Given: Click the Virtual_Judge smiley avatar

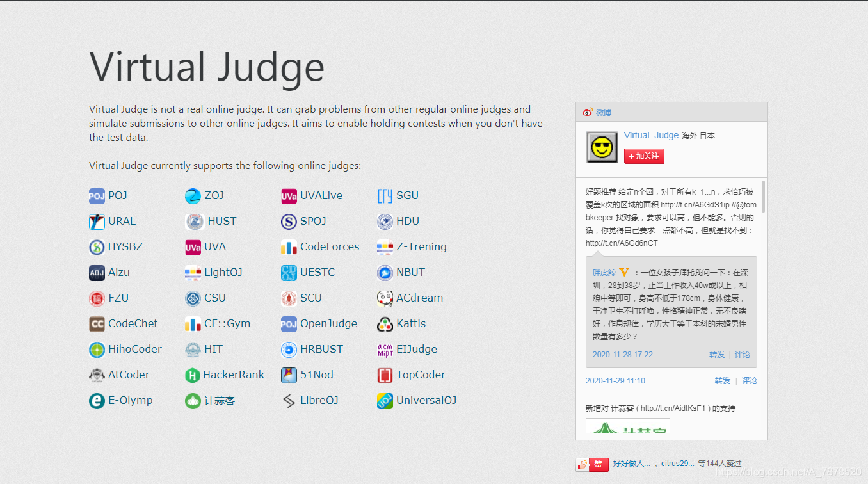Looking at the screenshot, I should [602, 147].
